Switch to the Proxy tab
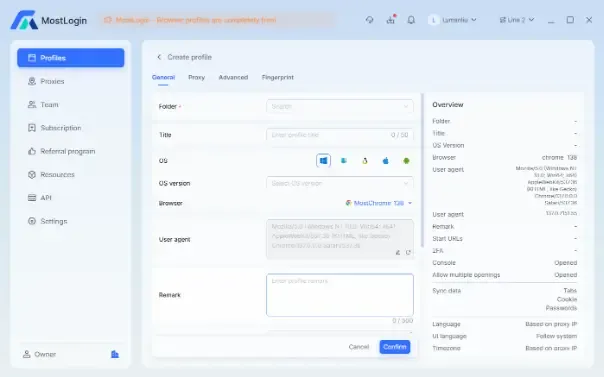This screenshot has height=377, width=604. pos(196,77)
